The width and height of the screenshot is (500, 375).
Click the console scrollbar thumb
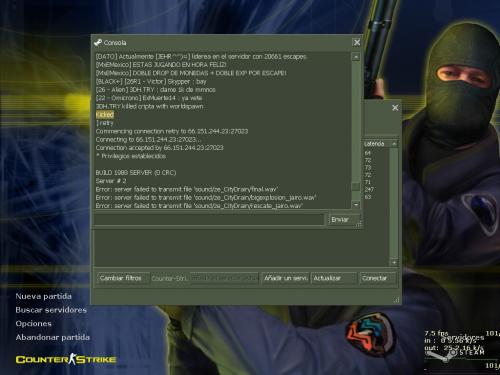[356, 187]
